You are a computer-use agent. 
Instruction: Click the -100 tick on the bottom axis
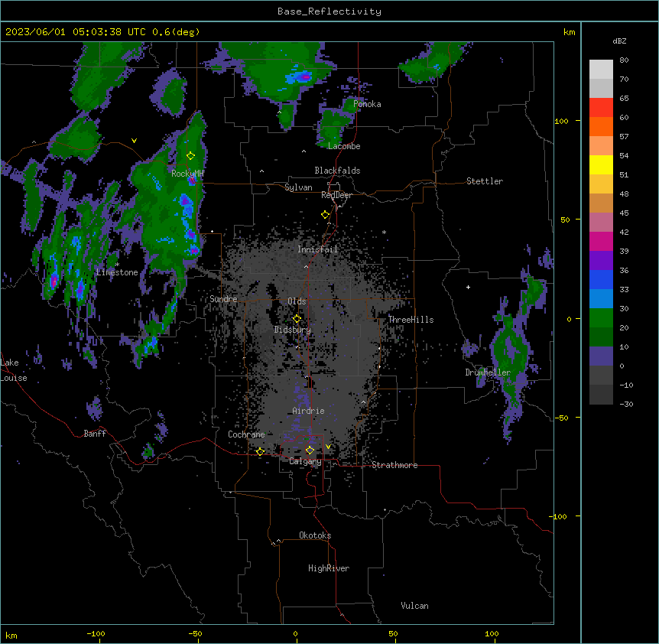(x=96, y=633)
